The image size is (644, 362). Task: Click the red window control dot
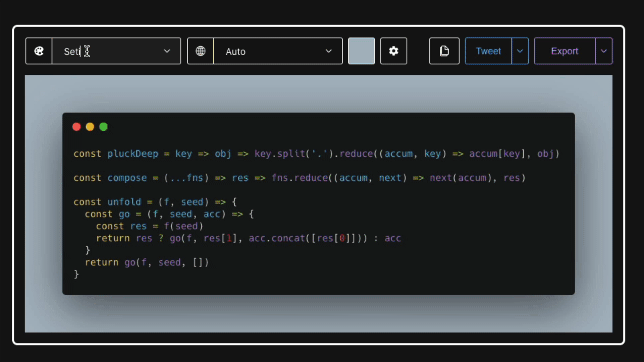coord(76,127)
